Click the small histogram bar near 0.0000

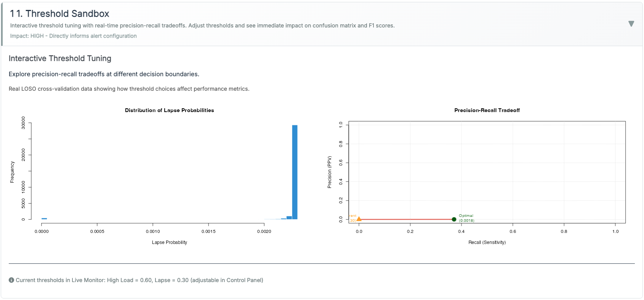(44, 218)
